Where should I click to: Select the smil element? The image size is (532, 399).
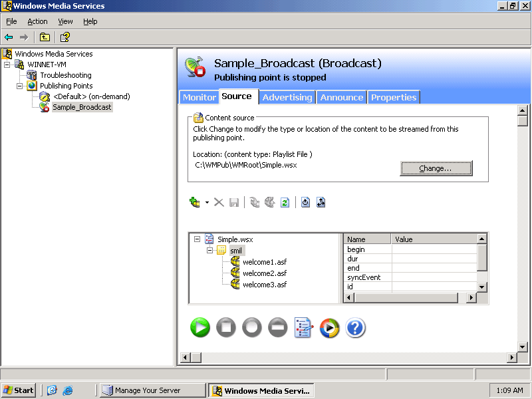click(x=236, y=251)
